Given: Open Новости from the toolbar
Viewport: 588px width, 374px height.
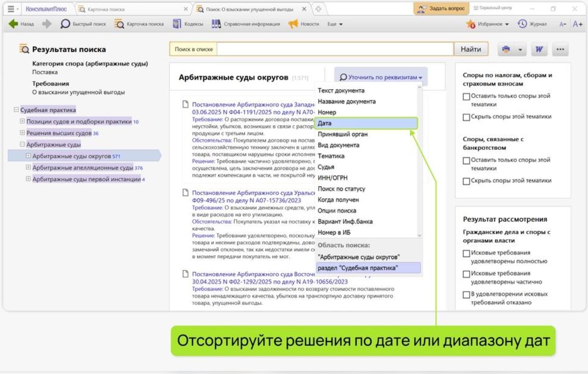Looking at the screenshot, I should [304, 24].
